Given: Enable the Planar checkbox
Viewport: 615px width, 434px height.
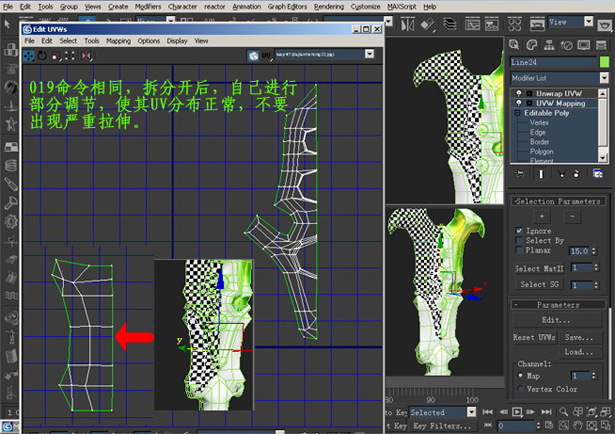Looking at the screenshot, I should 518,250.
